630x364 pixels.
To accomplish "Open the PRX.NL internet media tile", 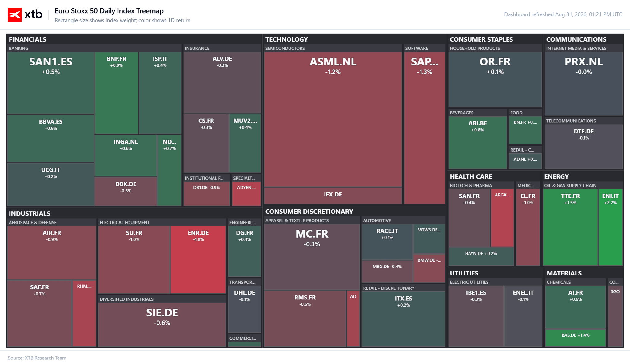I will pyautogui.click(x=584, y=84).
